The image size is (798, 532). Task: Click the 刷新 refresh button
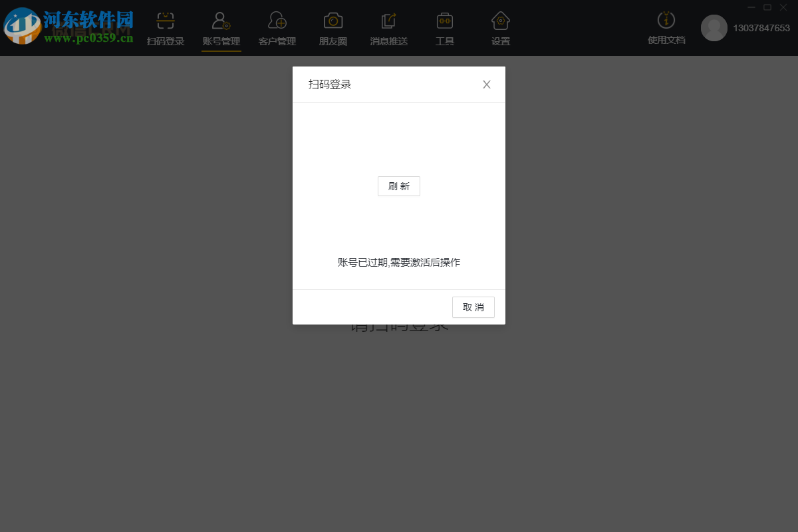[398, 186]
